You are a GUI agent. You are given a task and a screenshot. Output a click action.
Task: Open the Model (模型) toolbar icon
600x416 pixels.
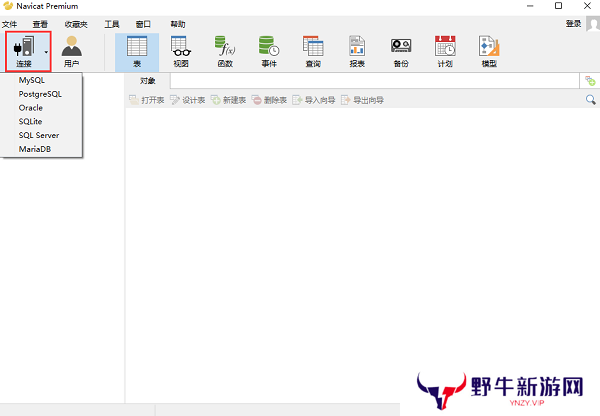[489, 52]
